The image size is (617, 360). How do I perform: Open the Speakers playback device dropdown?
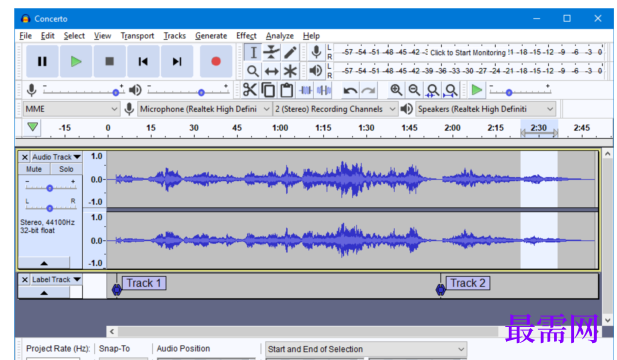coord(486,109)
